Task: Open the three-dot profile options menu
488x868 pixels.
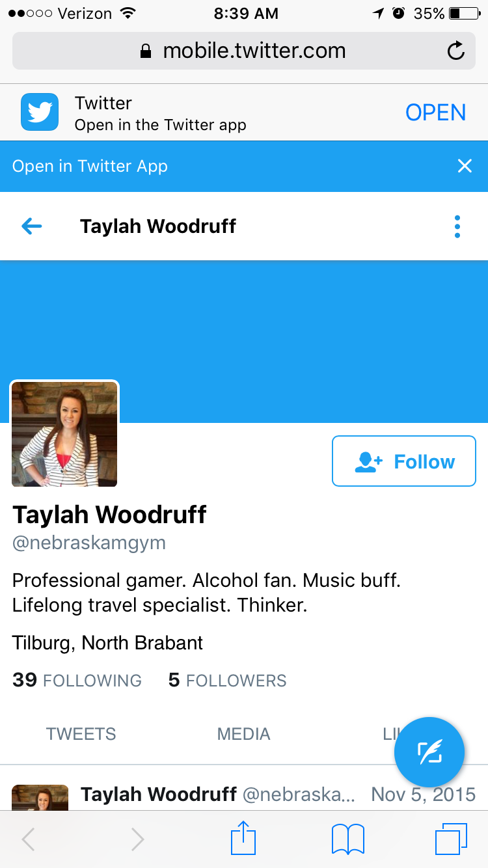Action: [457, 226]
